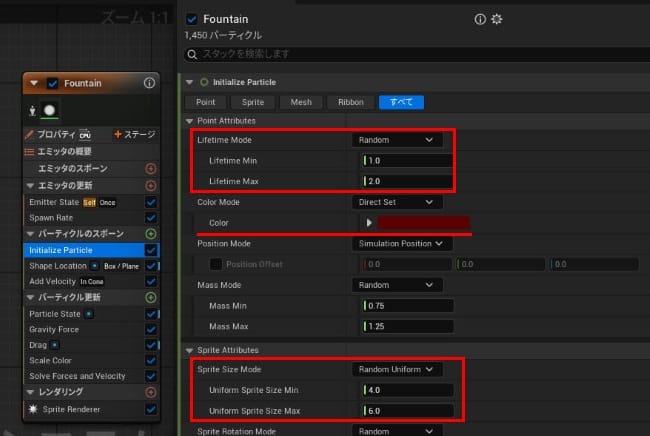Viewport: 650px width, 436px height.
Task: Select the Add Velocity module row
Action: 92,281
